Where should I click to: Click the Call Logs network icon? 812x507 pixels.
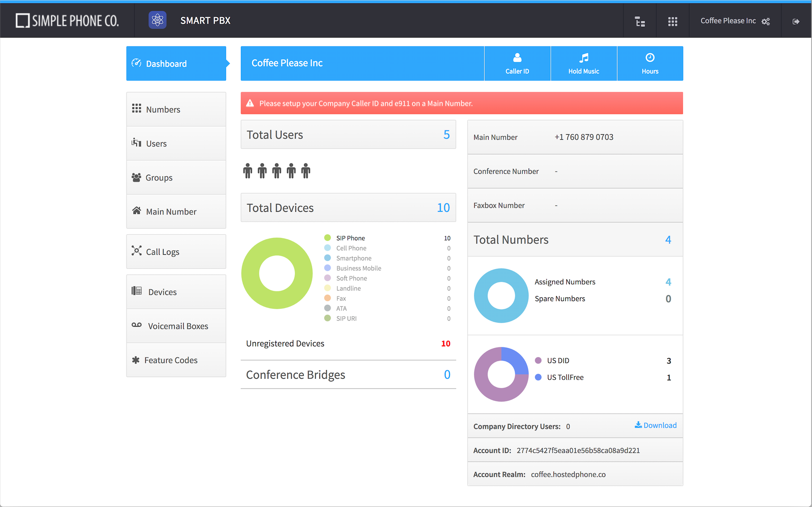[136, 251]
